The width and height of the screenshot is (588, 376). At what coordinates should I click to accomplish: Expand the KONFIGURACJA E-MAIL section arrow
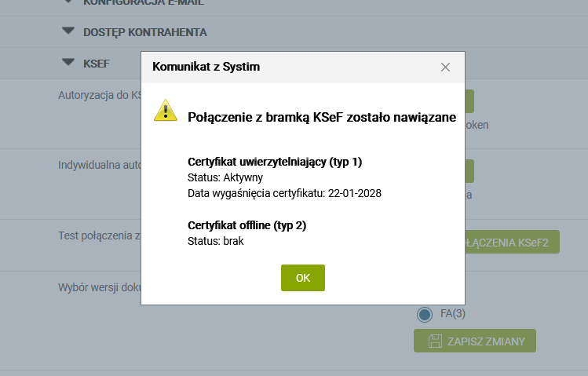[68, 3]
